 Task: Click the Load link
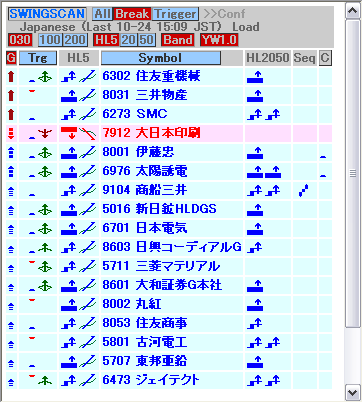tap(246, 27)
